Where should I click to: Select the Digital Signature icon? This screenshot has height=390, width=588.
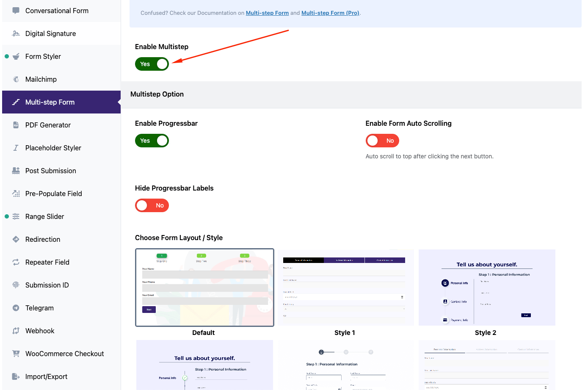pyautogui.click(x=17, y=33)
